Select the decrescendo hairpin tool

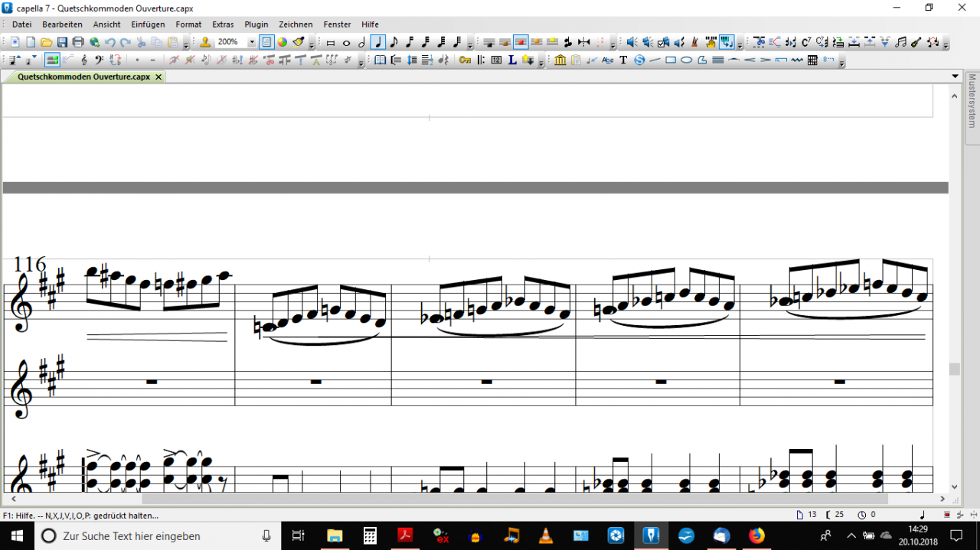click(x=765, y=60)
